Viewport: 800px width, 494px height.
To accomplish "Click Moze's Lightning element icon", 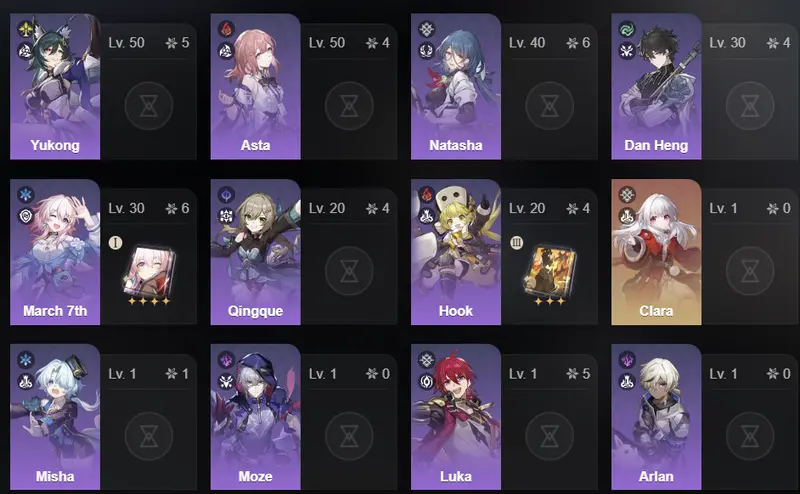I will 226,360.
